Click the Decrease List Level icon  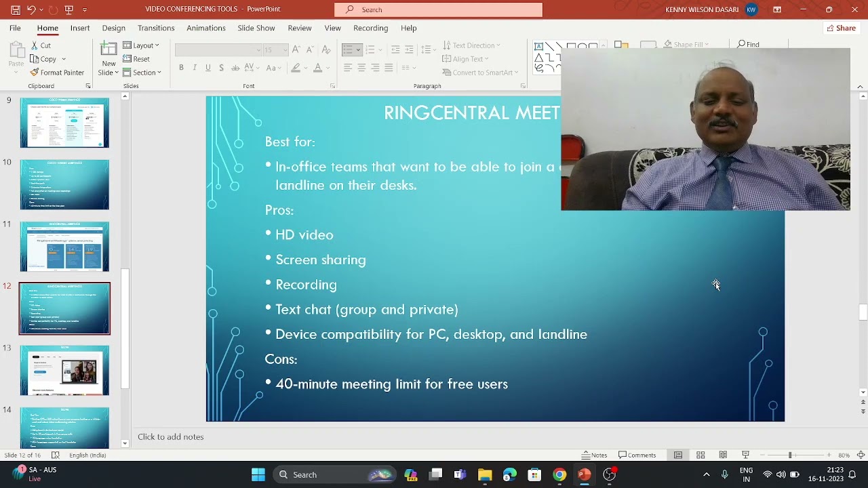click(x=395, y=49)
